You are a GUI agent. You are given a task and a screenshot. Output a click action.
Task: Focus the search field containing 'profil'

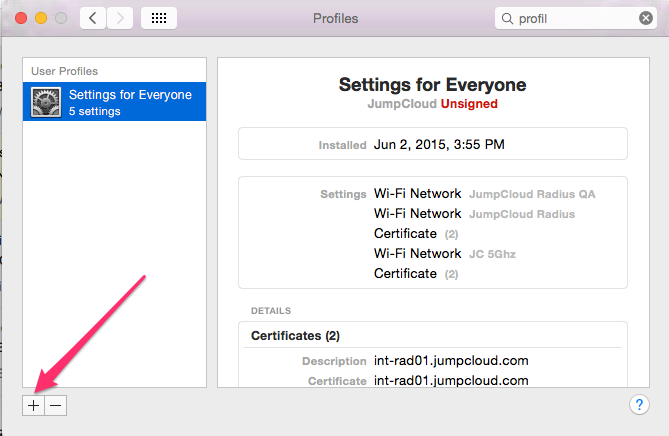pos(576,18)
